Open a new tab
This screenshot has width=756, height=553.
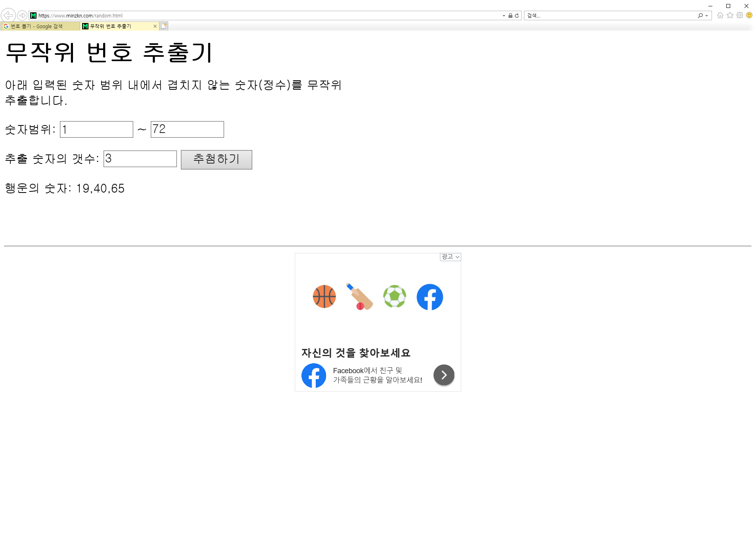[x=164, y=26]
